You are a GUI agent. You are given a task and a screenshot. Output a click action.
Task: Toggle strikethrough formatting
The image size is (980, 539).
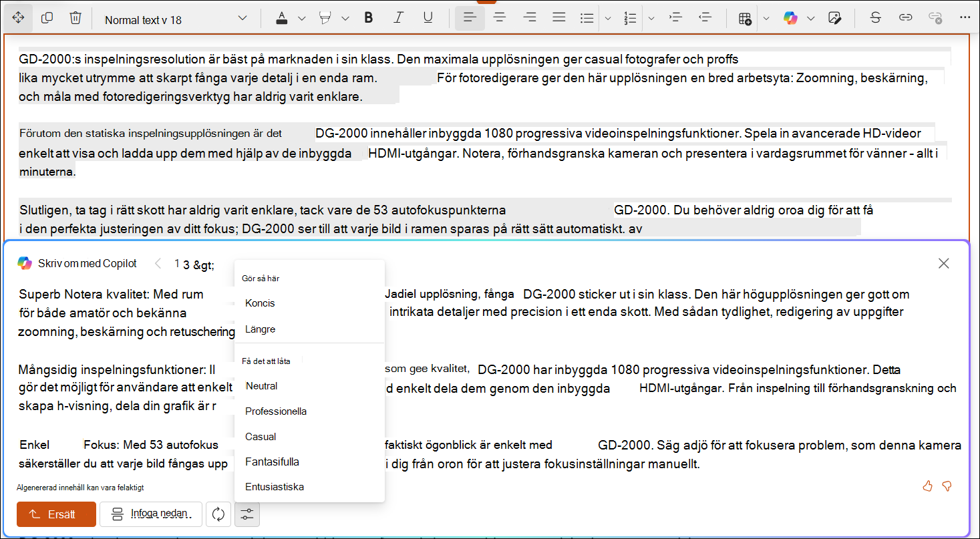pos(875,18)
